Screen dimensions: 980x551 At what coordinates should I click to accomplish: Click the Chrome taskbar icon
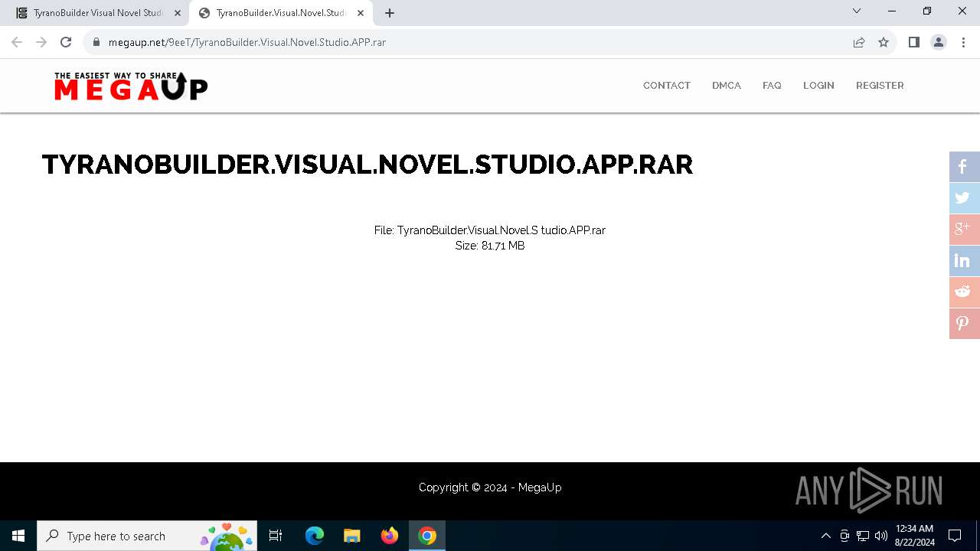coord(427,536)
